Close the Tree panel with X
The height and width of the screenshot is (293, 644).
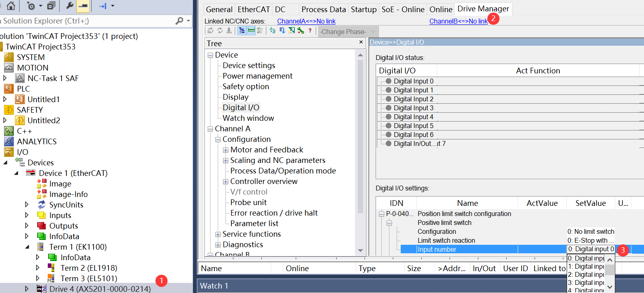tap(361, 42)
